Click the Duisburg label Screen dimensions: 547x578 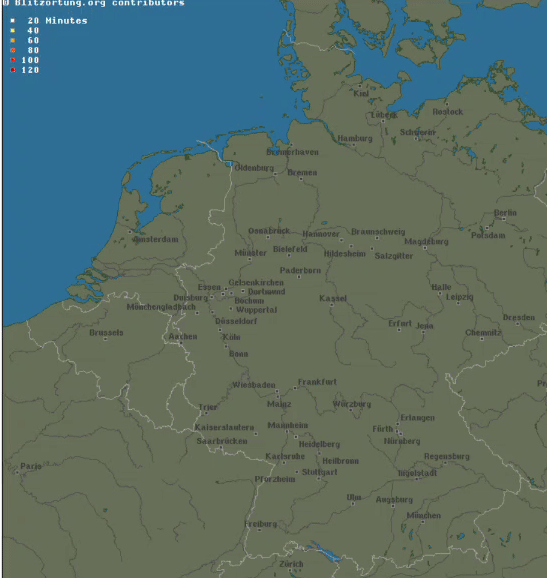click(x=191, y=297)
